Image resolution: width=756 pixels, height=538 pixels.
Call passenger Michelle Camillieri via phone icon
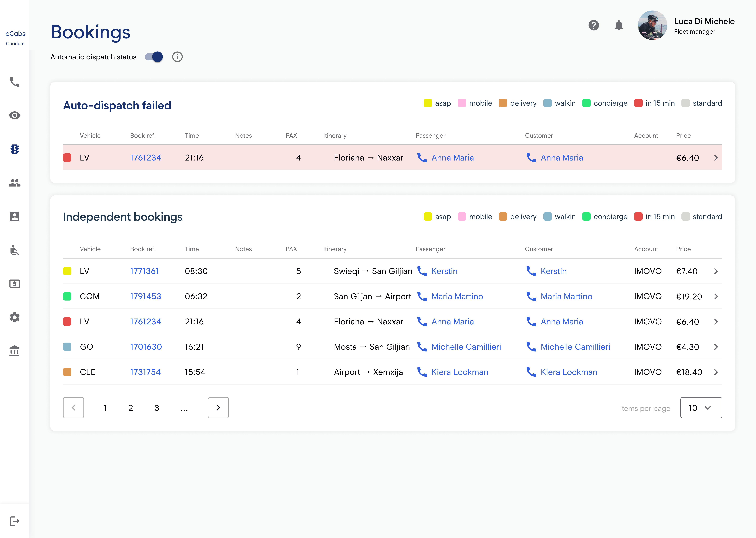[422, 347]
